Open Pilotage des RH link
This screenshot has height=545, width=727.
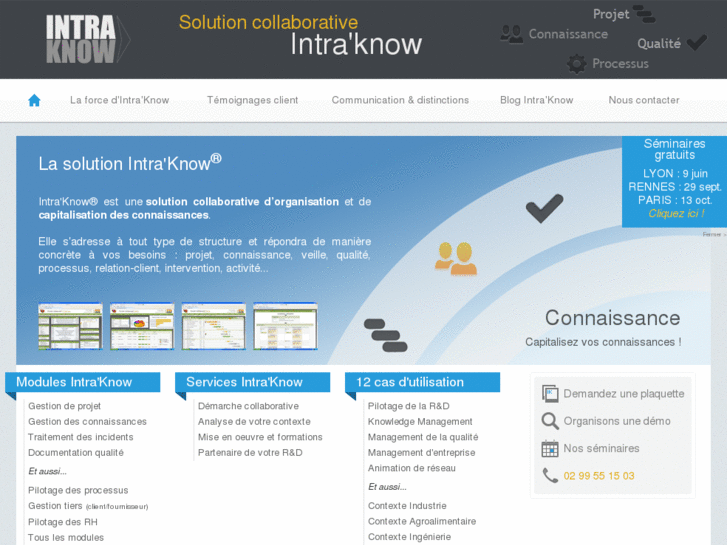[63, 522]
